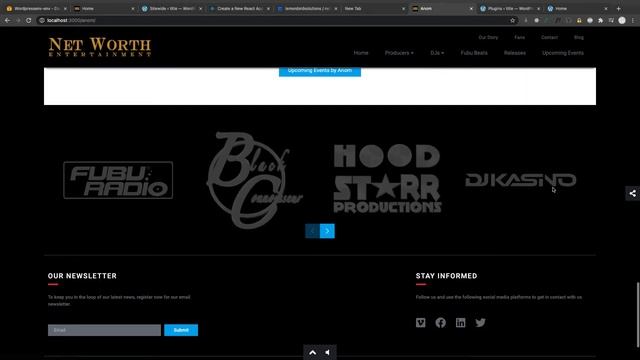Open the DJ Kasino logo
This screenshot has width=640, height=360.
click(520, 180)
